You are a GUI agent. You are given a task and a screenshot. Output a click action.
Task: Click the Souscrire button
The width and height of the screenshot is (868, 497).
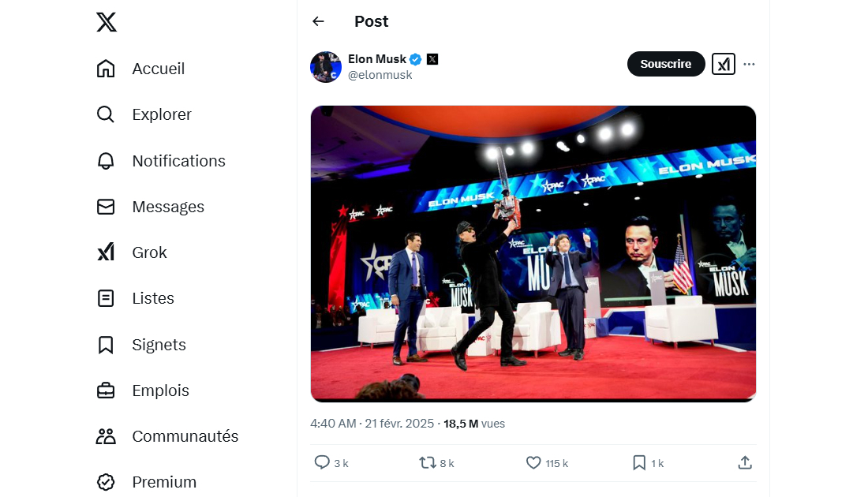point(665,64)
